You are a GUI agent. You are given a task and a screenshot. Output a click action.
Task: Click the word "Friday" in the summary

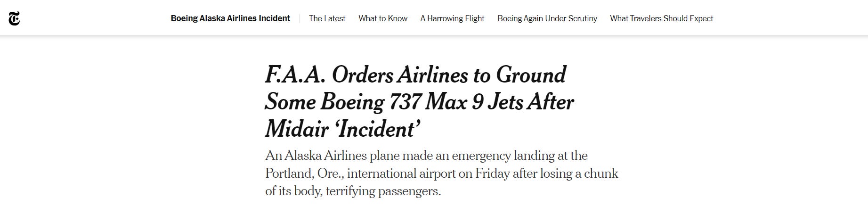(492, 174)
